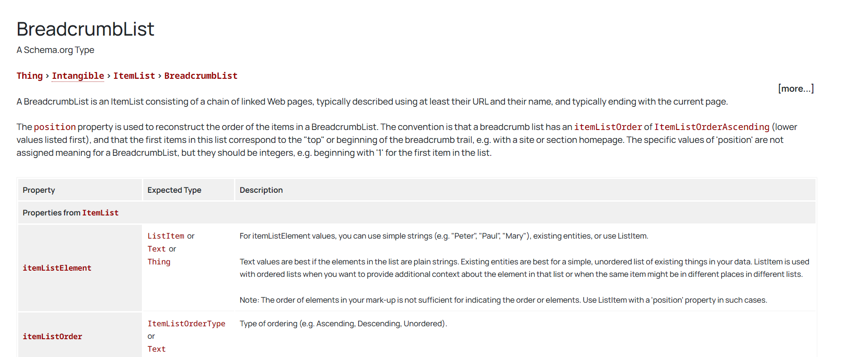Viewport: 868px width, 357px height.
Task: Open the Intangible breadcrumb link
Action: [x=78, y=76]
